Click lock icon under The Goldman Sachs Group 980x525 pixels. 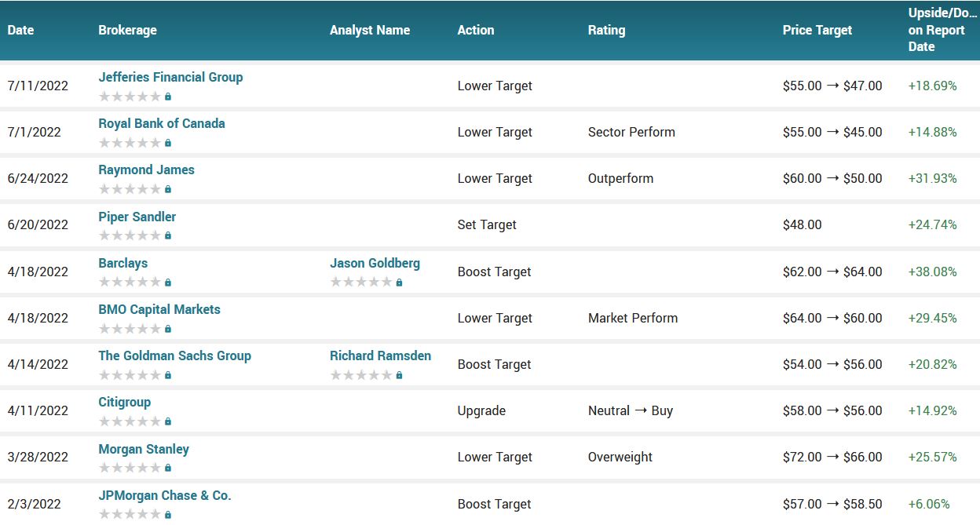click(x=168, y=375)
